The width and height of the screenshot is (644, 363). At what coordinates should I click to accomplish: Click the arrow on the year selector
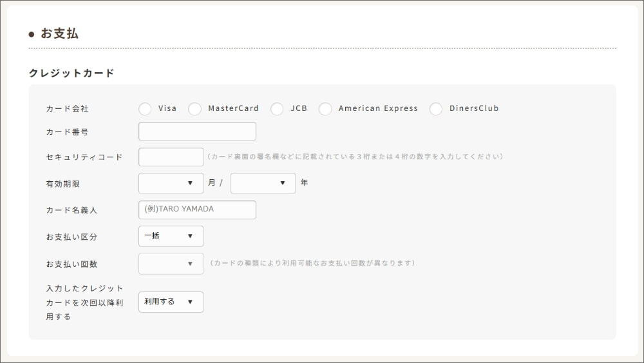(283, 183)
